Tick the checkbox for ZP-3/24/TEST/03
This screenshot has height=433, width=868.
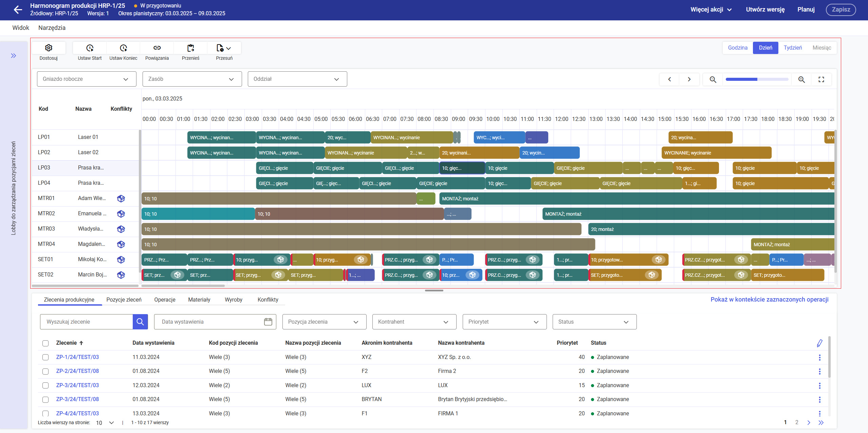(45, 385)
